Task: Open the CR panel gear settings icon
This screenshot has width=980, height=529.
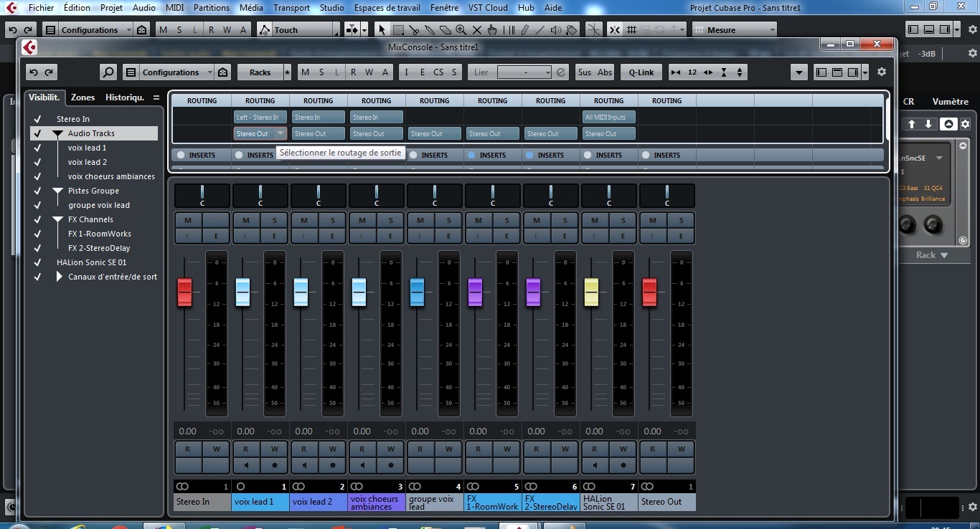Action: [966, 124]
